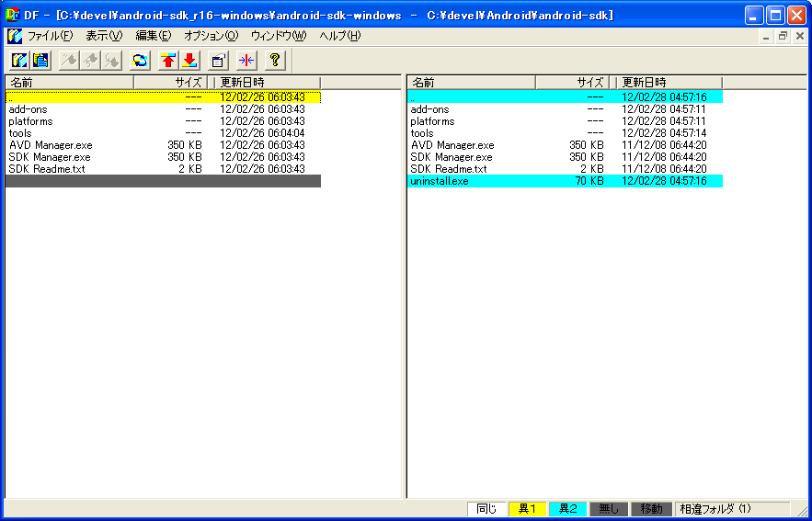This screenshot has height=521, width=812.
Task: Select uninstall.exe in right pane
Action: 565,181
